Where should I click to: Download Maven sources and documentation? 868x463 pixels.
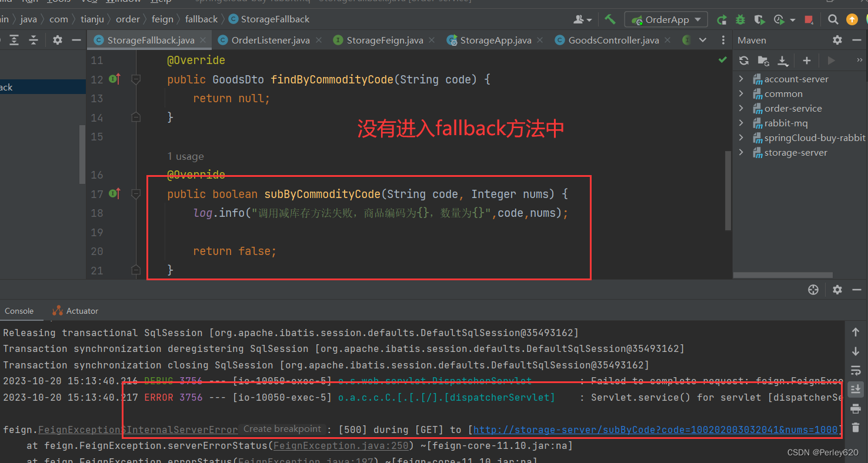[783, 61]
